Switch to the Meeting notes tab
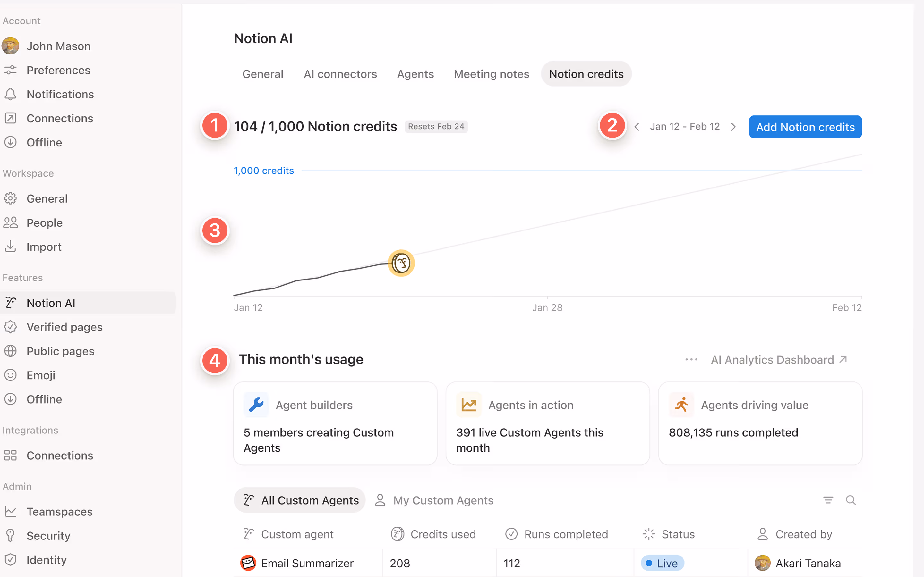The height and width of the screenshot is (577, 924). coord(491,74)
